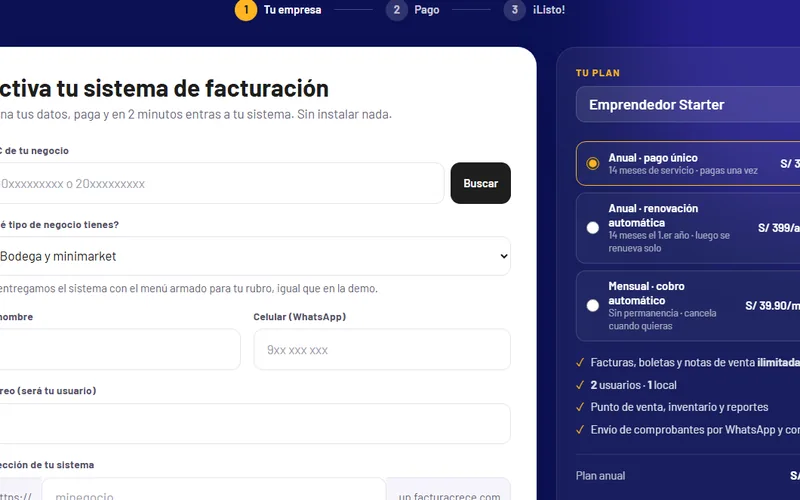
Task: Click the checkmark beside Envío de comprobantes
Action: (x=580, y=430)
